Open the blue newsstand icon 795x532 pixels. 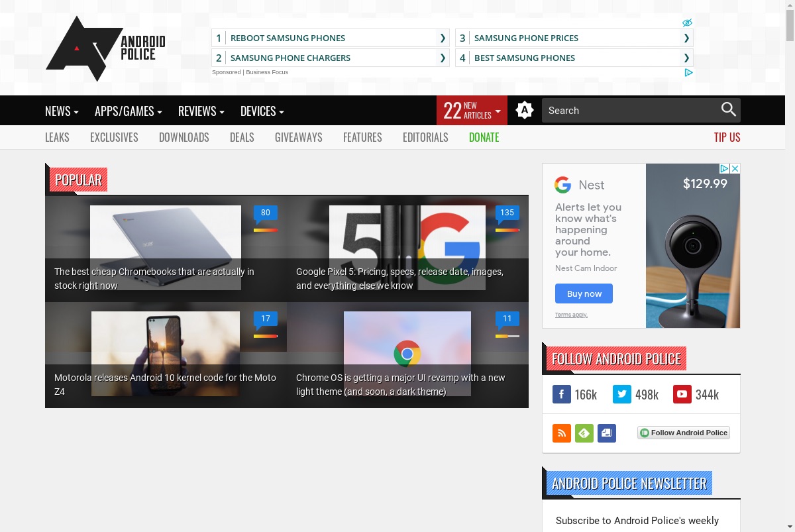(607, 433)
